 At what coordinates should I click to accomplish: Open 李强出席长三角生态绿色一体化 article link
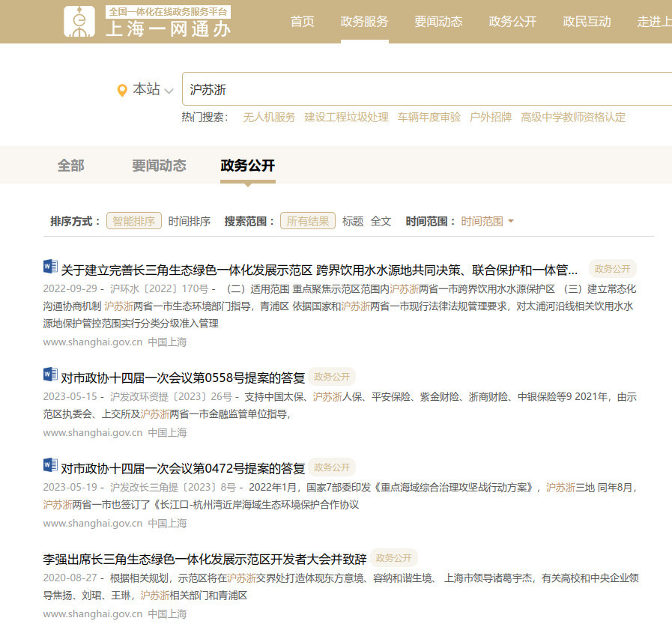(x=205, y=559)
